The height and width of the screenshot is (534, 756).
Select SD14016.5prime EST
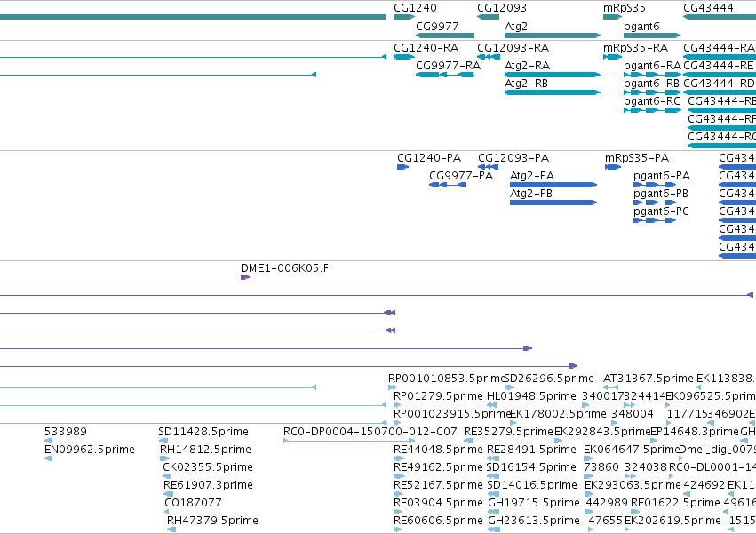[493, 494]
